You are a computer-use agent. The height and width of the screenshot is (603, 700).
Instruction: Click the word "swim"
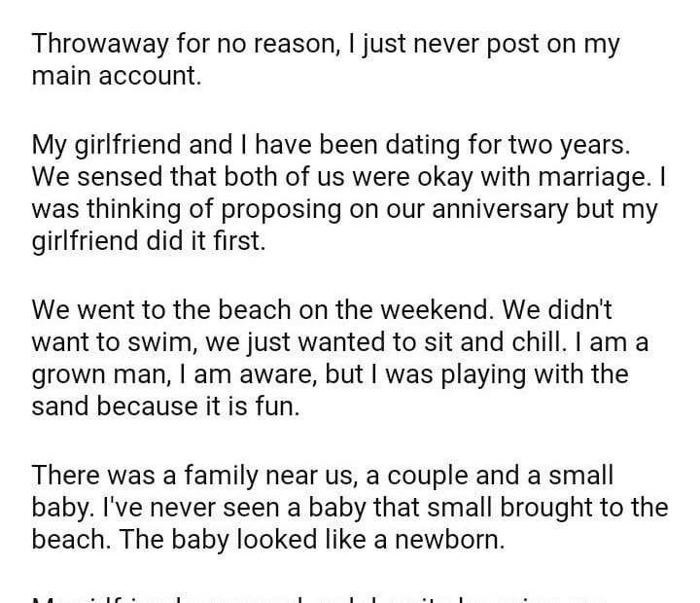(x=163, y=343)
